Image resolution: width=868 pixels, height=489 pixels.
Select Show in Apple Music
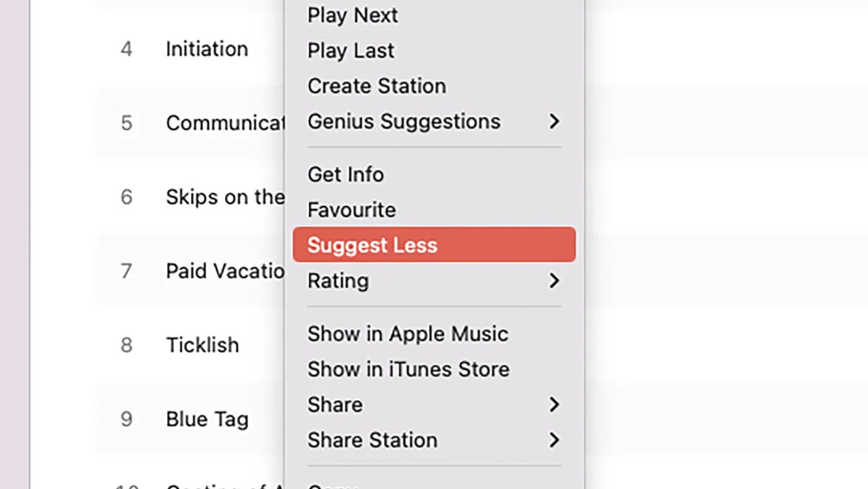(408, 334)
